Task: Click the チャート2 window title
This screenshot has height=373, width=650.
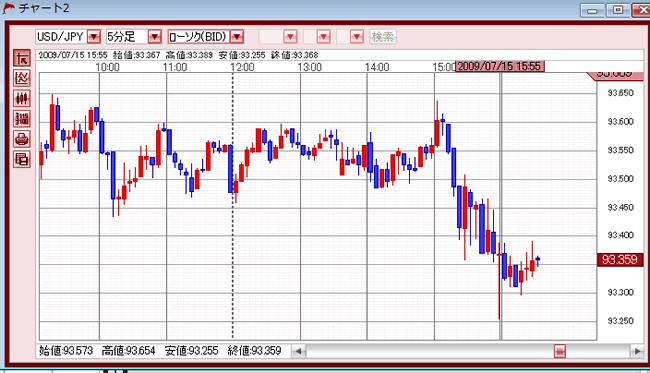Action: [x=44, y=8]
